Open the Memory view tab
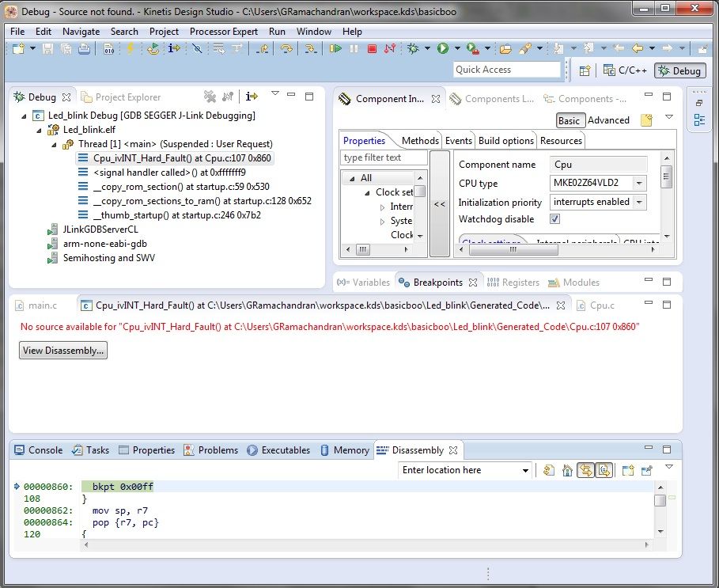Viewport: 719px width, 588px height. click(x=345, y=450)
